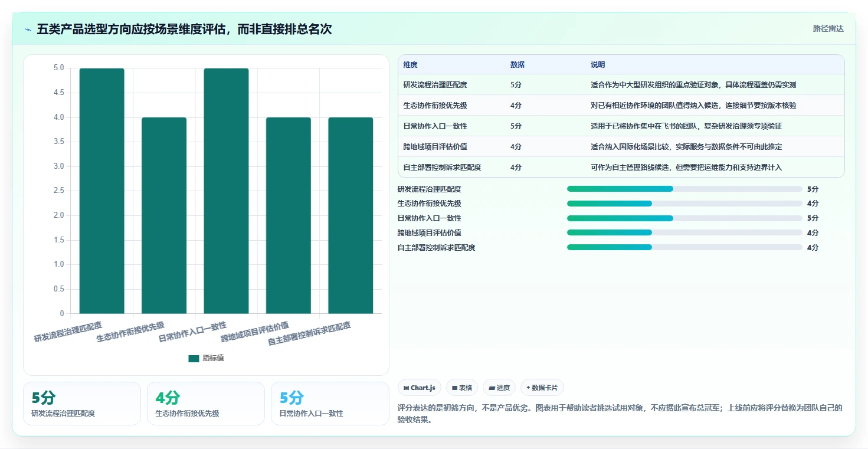
Task: Select the 数据卡片 tag chip
Action: [542, 388]
